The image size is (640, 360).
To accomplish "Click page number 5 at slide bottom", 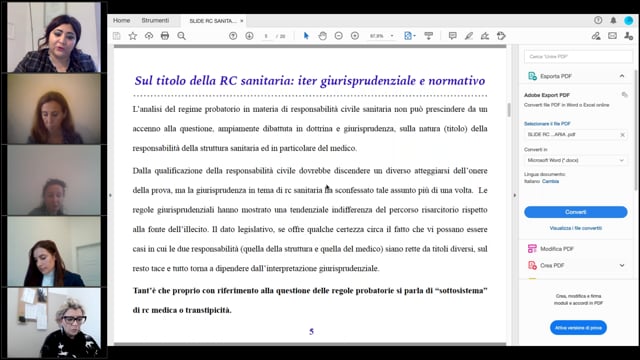I will pyautogui.click(x=311, y=331).
